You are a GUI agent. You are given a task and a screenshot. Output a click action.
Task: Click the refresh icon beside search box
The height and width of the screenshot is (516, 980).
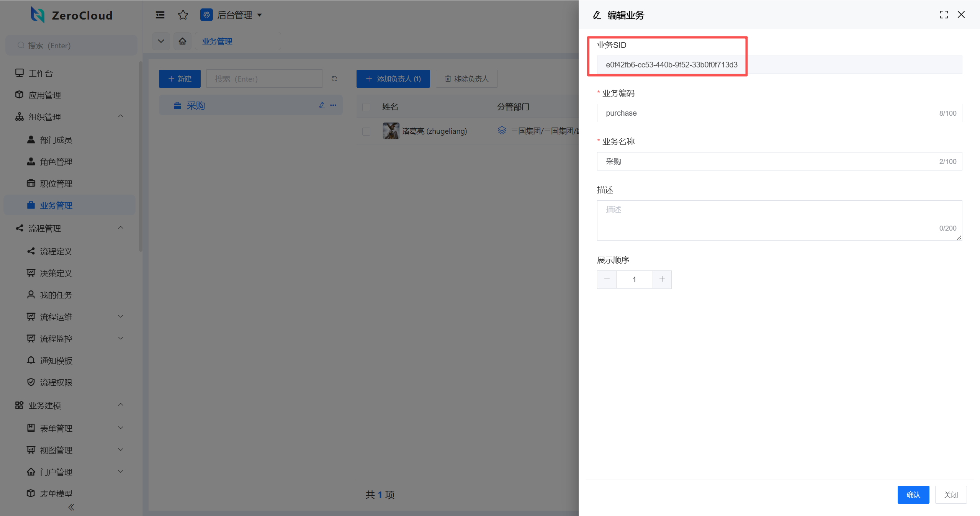pyautogui.click(x=334, y=79)
